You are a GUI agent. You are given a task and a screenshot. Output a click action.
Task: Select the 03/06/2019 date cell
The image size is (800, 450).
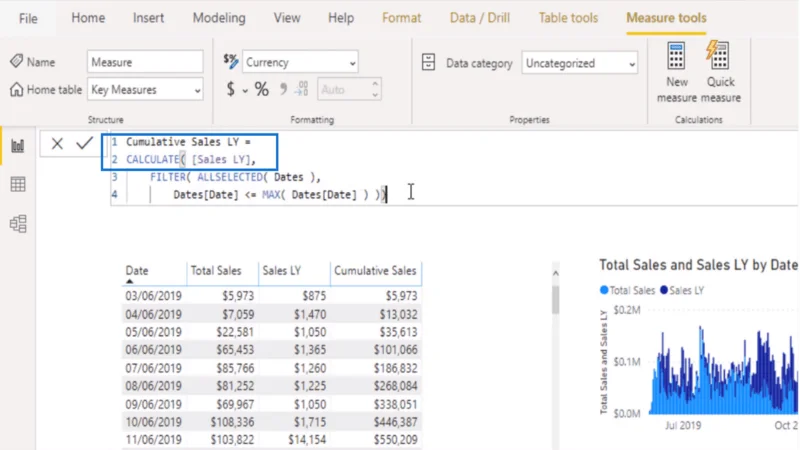point(154,296)
